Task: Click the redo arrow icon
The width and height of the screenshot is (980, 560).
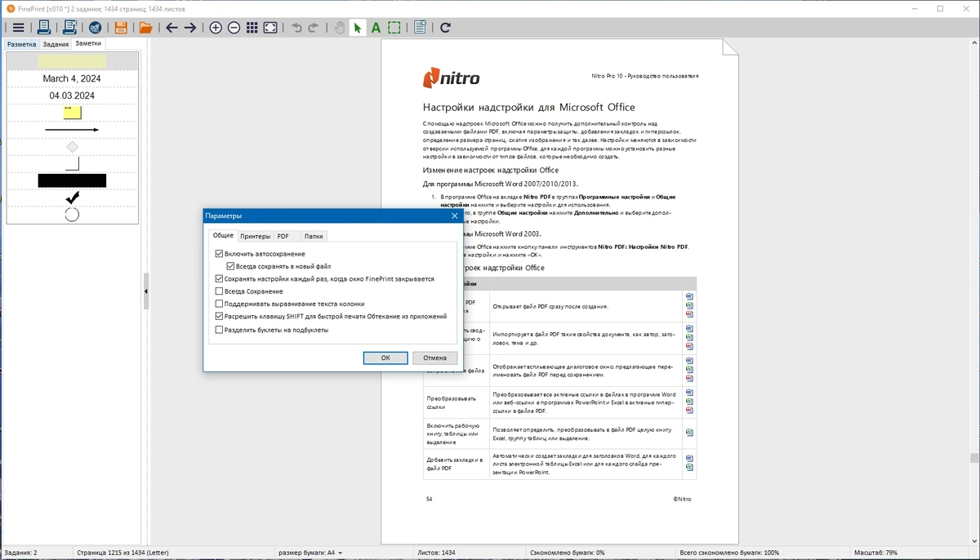Action: [314, 28]
